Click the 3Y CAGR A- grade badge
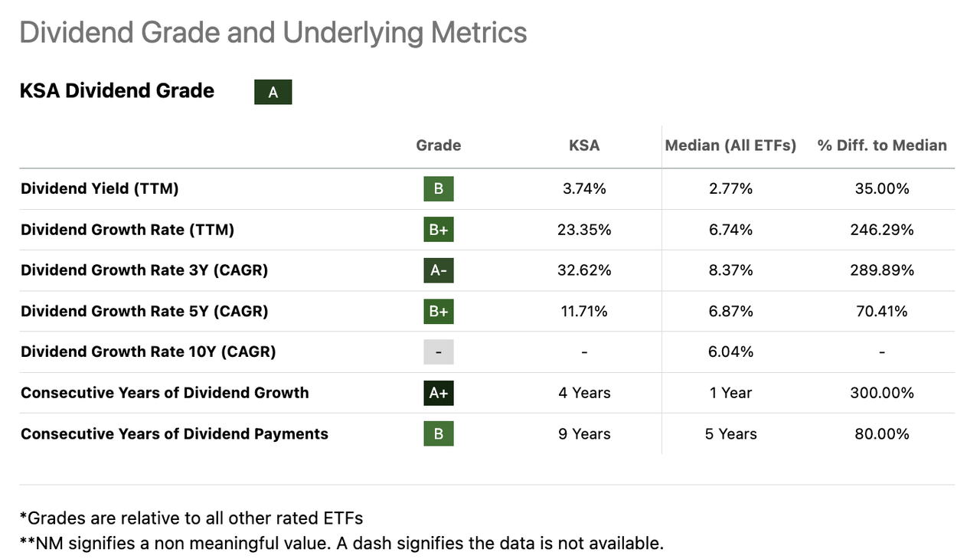Image resolution: width=980 pixels, height=559 pixels. (438, 270)
